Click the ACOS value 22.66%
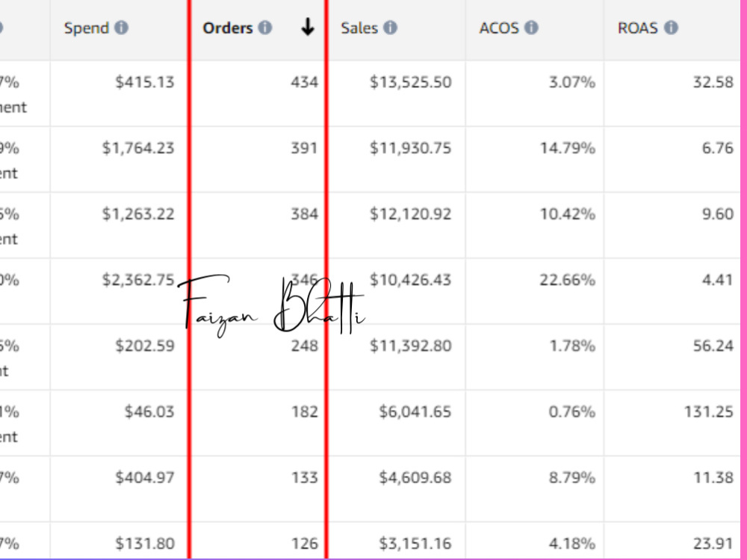 pyautogui.click(x=568, y=279)
